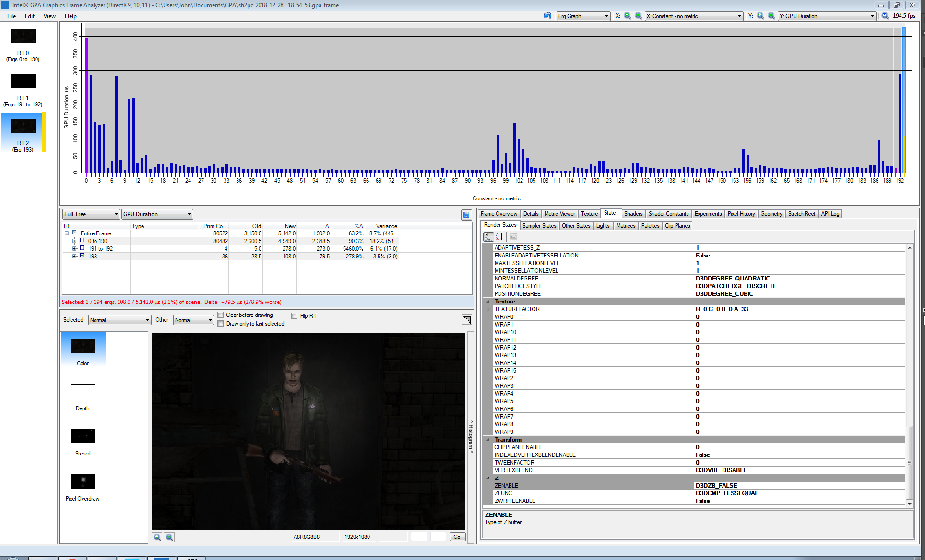
Task: Enable Clear before drawing
Action: [x=221, y=315]
